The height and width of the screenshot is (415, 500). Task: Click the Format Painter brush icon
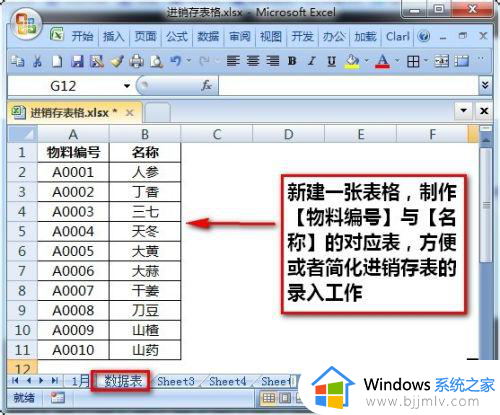point(117,61)
